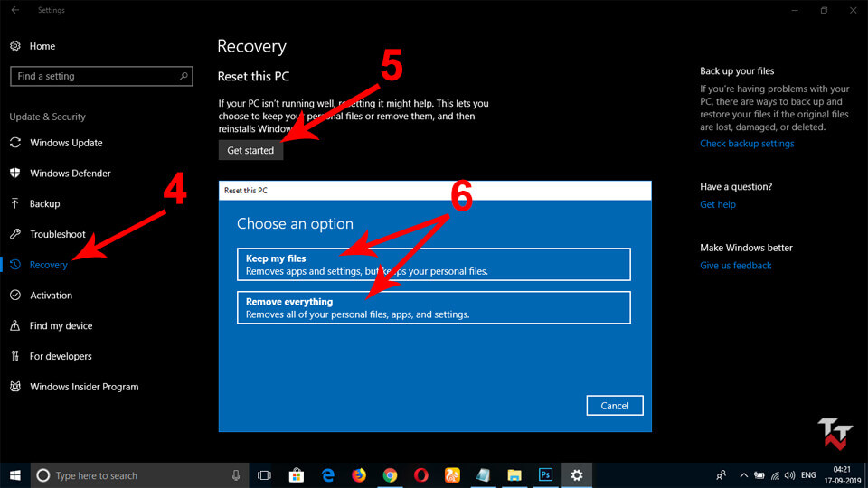Open the Windows Start menu
This screenshot has height=488, width=868.
pyautogui.click(x=15, y=475)
